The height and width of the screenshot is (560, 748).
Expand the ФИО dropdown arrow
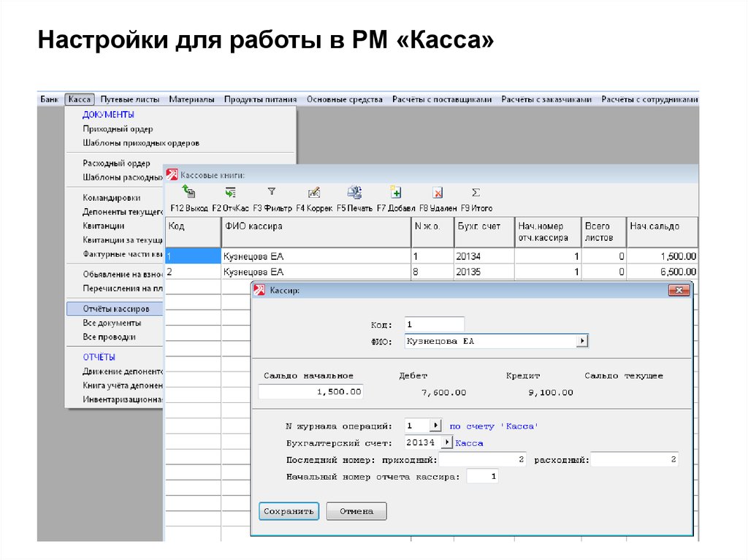[x=582, y=341]
